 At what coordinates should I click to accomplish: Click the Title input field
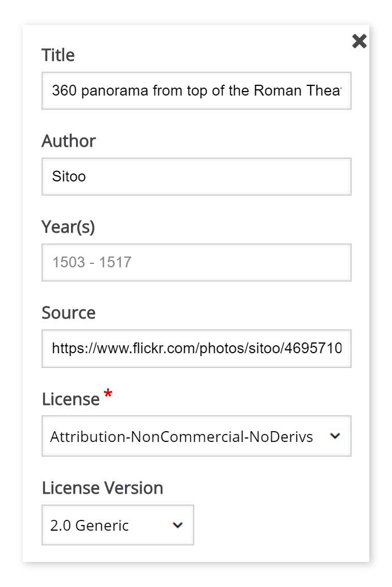click(x=197, y=90)
